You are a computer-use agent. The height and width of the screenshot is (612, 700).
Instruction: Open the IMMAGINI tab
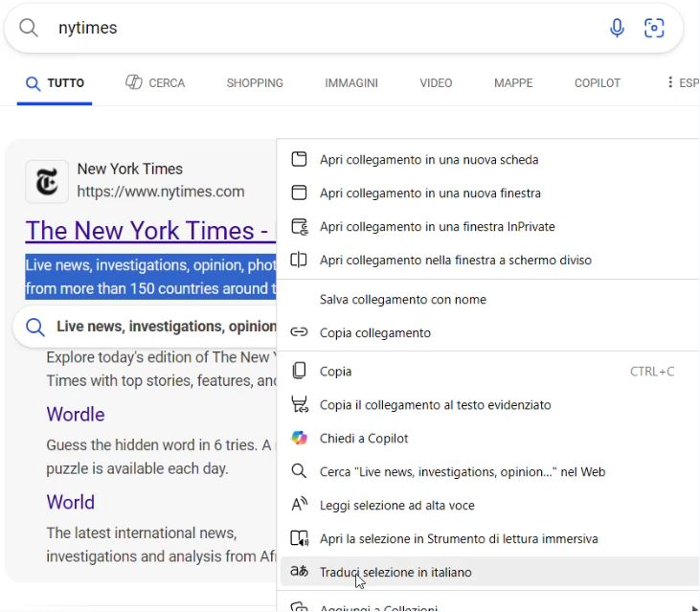click(x=351, y=83)
